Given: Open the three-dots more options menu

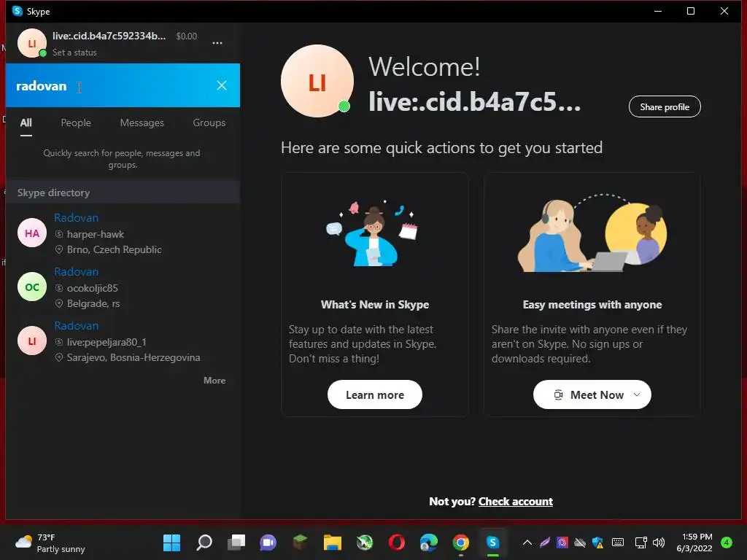Looking at the screenshot, I should 217,43.
